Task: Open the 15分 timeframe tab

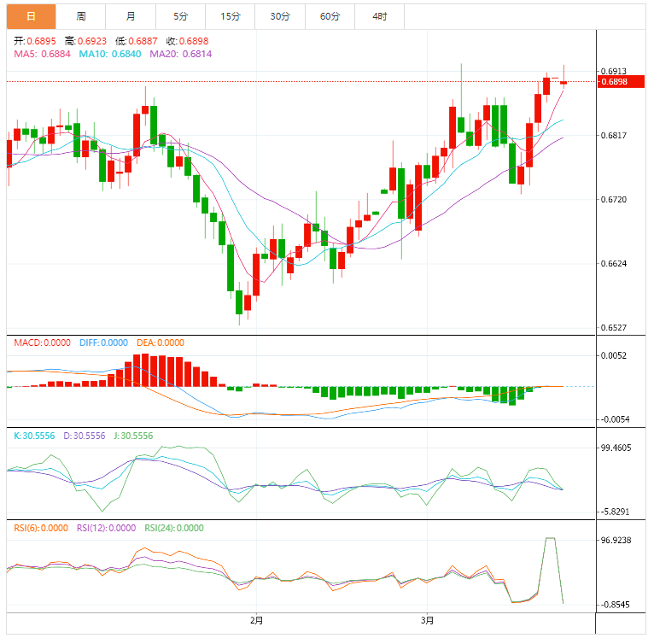Action: point(231,16)
